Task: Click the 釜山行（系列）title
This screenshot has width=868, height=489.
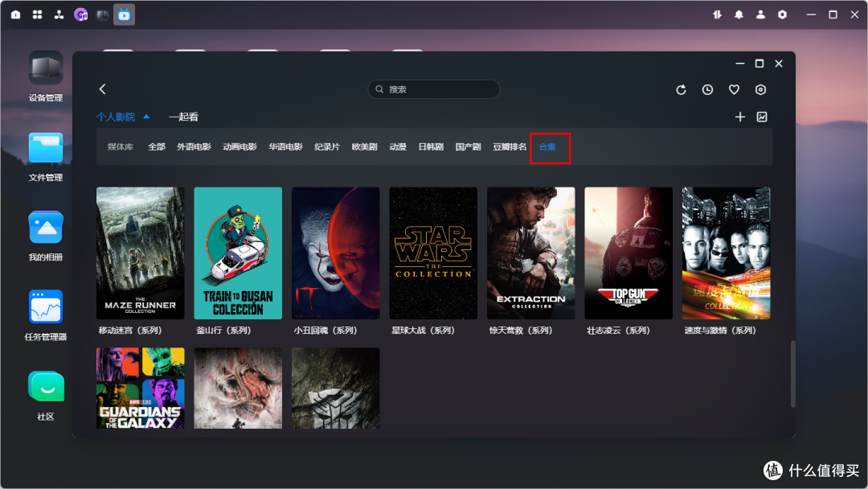Action: click(223, 331)
